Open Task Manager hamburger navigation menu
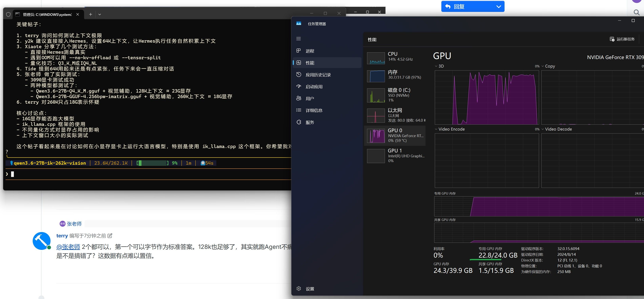Image resolution: width=644 pixels, height=299 pixels. click(x=299, y=39)
